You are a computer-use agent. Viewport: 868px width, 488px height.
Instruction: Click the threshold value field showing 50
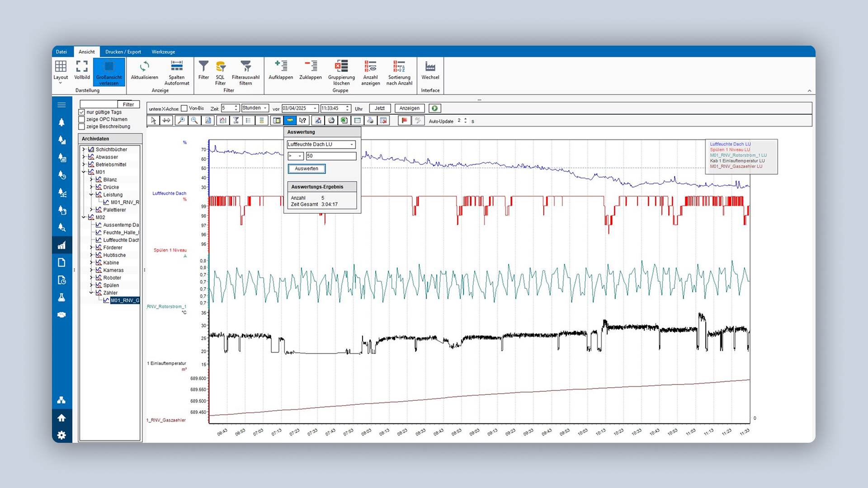point(330,156)
